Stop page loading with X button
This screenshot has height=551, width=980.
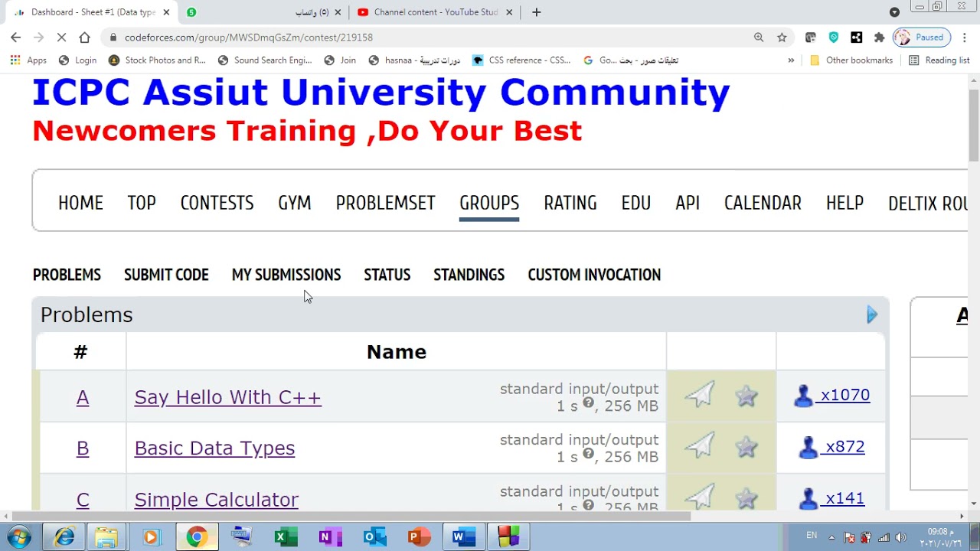(62, 37)
